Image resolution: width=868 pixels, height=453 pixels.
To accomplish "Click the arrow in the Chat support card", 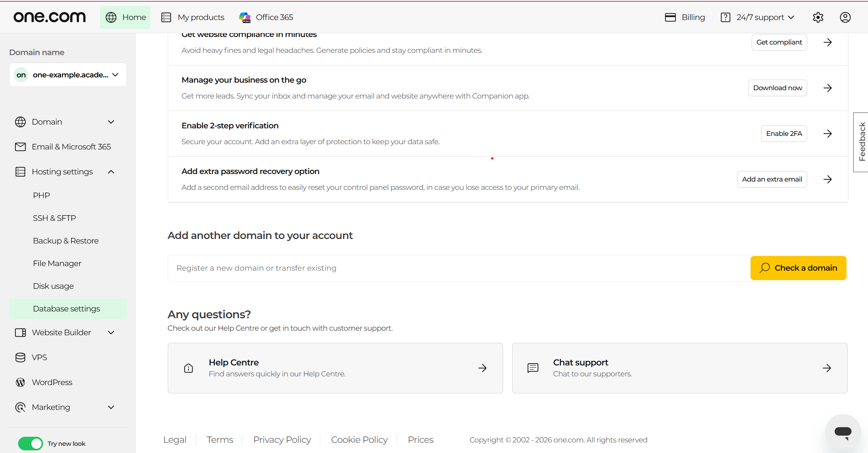I will [827, 368].
